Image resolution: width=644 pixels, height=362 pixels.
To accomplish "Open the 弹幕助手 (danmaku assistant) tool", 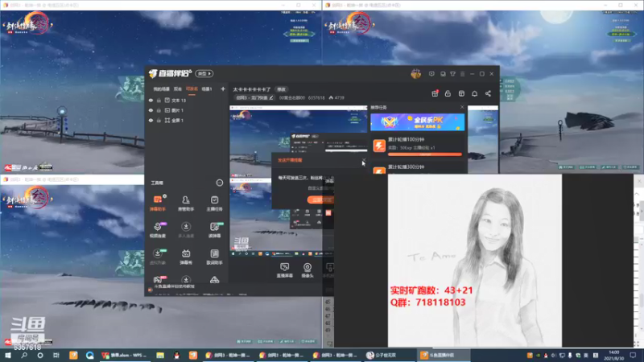I will 158,204.
